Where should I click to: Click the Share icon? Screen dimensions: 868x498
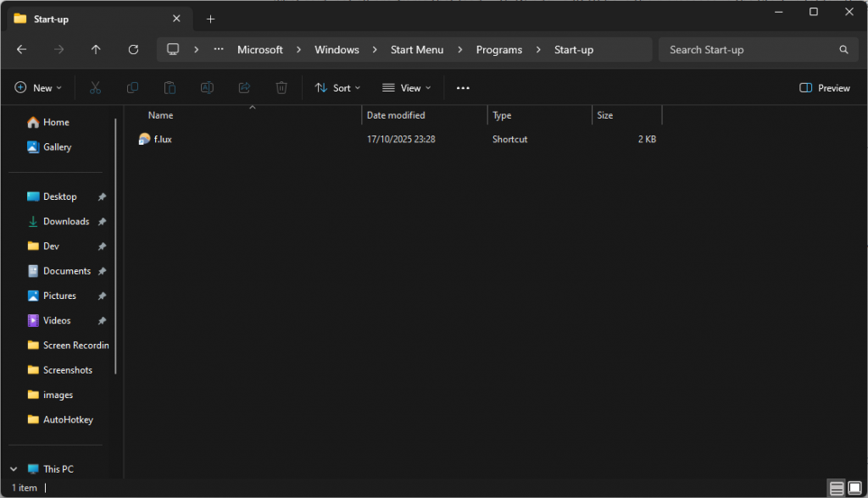(244, 87)
